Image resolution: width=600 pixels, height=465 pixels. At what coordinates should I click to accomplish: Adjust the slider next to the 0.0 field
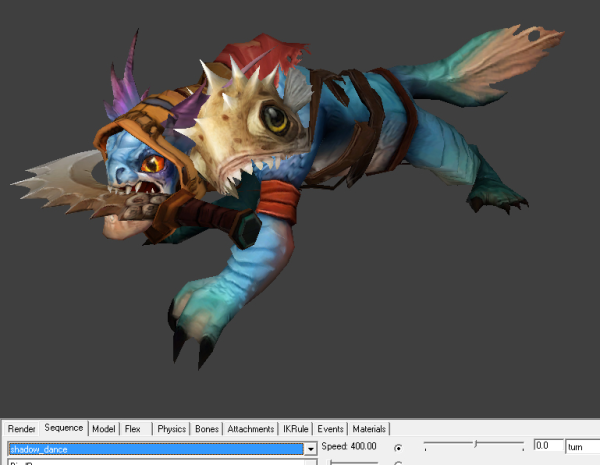tap(474, 445)
